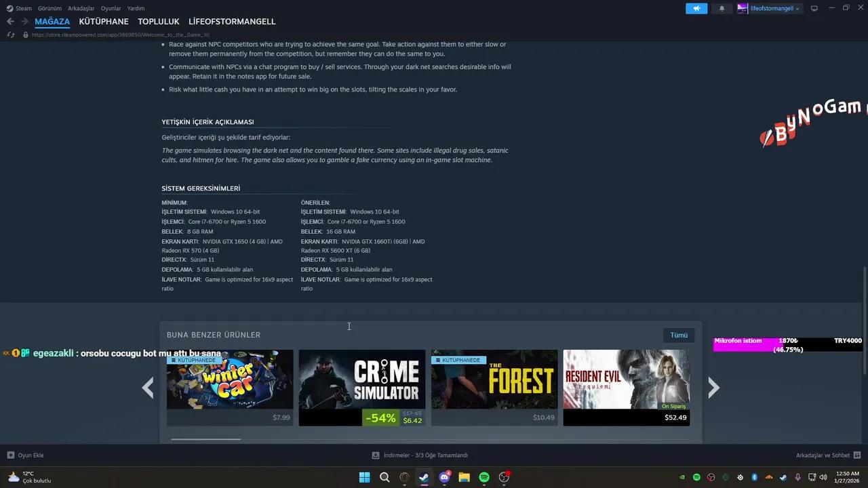Click the SİSTEM GEREKSİNİMLERİ heading

tap(201, 188)
